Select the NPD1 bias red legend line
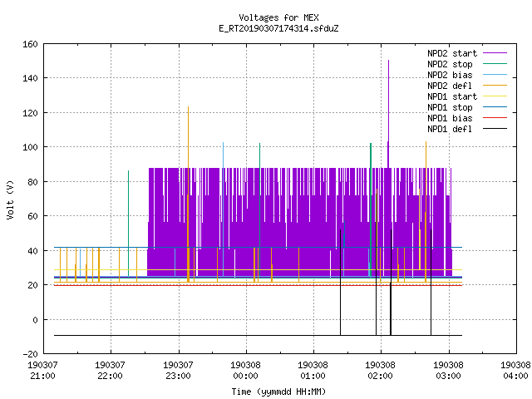This screenshot has height=399, width=532. (x=495, y=118)
